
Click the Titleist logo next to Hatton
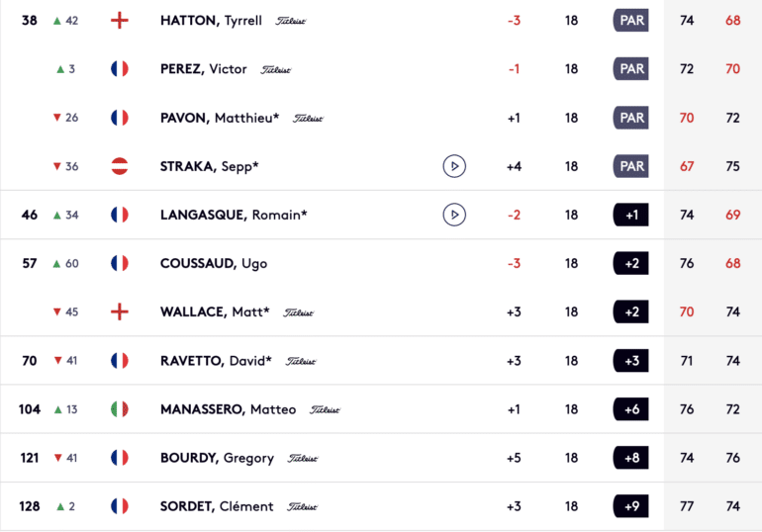(291, 21)
